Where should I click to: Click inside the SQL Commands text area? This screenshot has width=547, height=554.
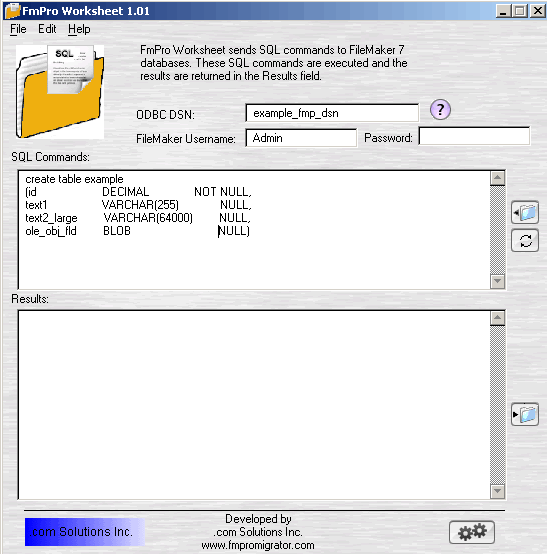(254, 230)
